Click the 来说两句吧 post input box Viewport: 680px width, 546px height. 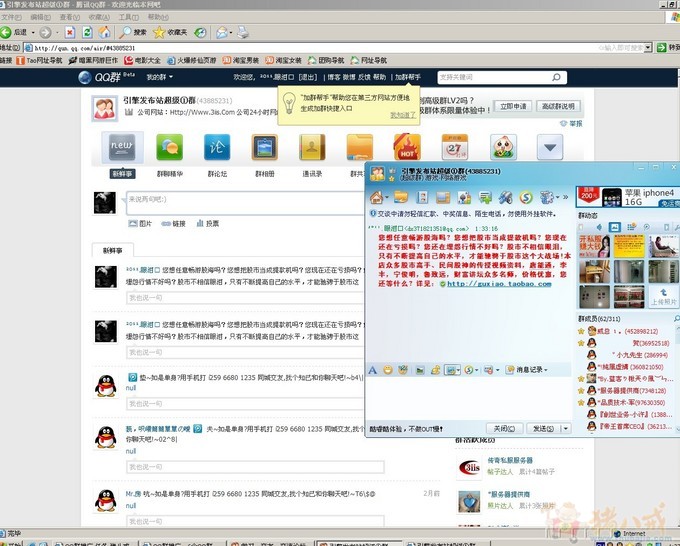click(x=245, y=203)
